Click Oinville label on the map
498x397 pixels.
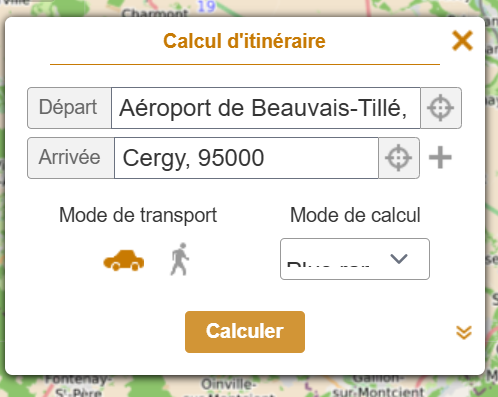coord(228,384)
